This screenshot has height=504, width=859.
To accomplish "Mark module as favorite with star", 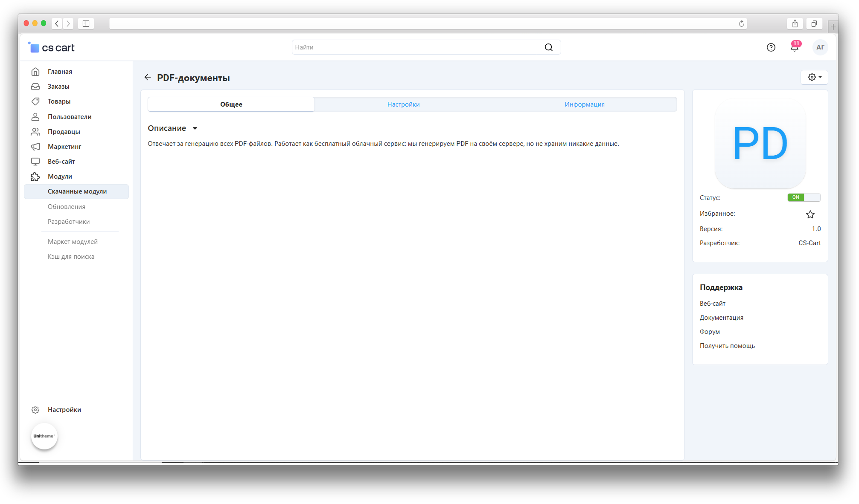I will coord(810,214).
